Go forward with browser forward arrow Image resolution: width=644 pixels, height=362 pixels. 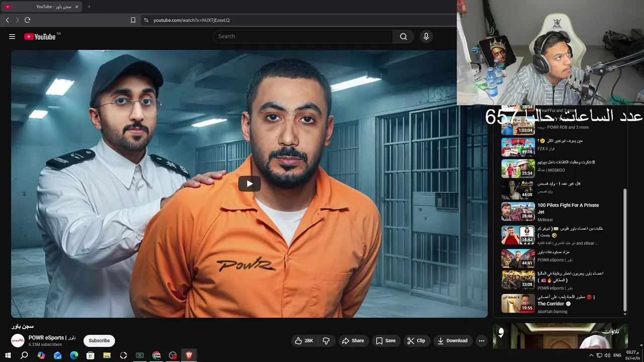coord(17,20)
